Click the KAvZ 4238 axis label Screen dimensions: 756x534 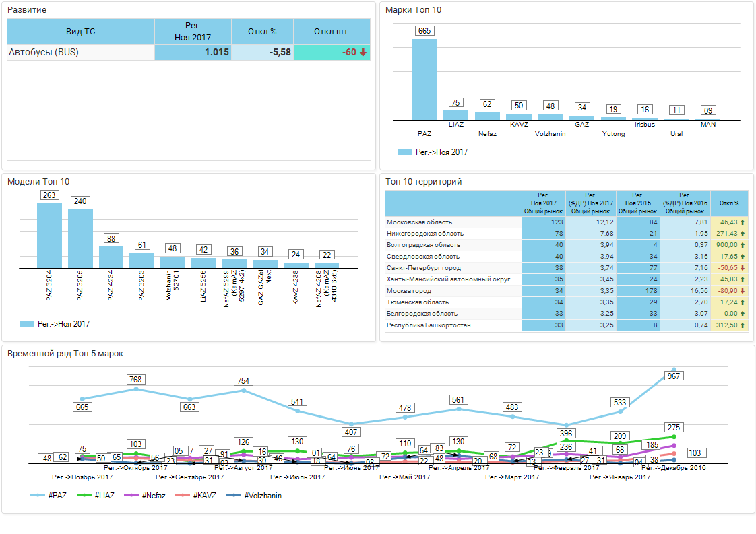[x=296, y=288]
